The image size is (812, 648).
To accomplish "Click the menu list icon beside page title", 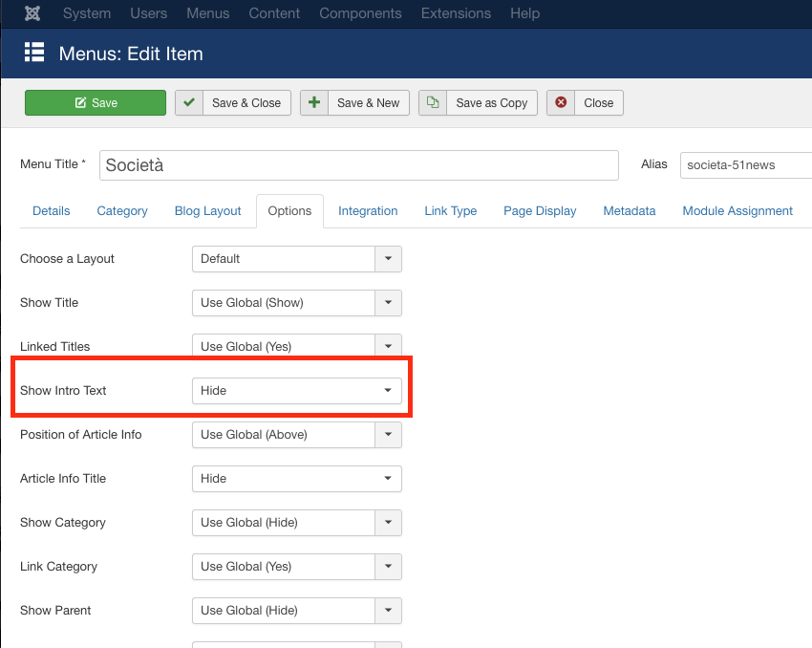I will 34,53.
